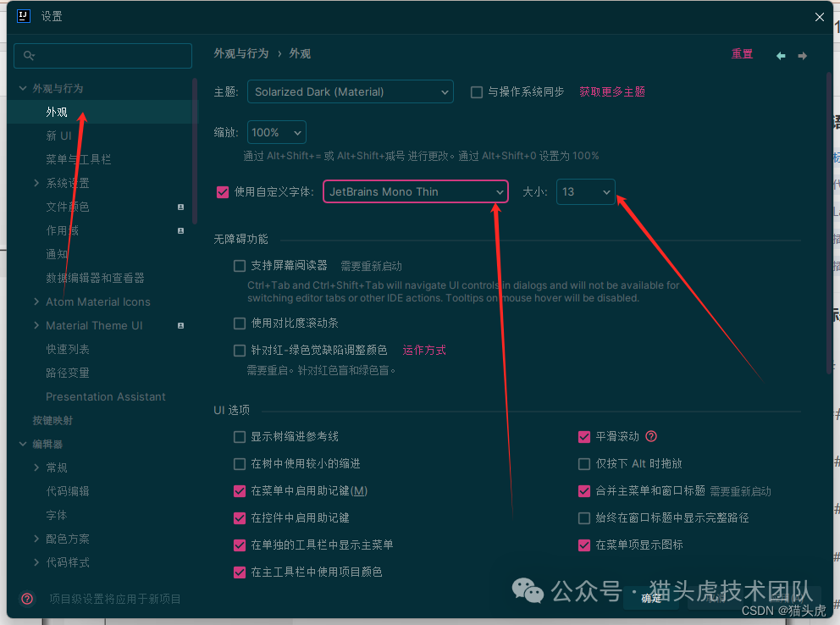The height and width of the screenshot is (625, 840).
Task: Expand the Material Theme UI node
Action: pyautogui.click(x=36, y=325)
